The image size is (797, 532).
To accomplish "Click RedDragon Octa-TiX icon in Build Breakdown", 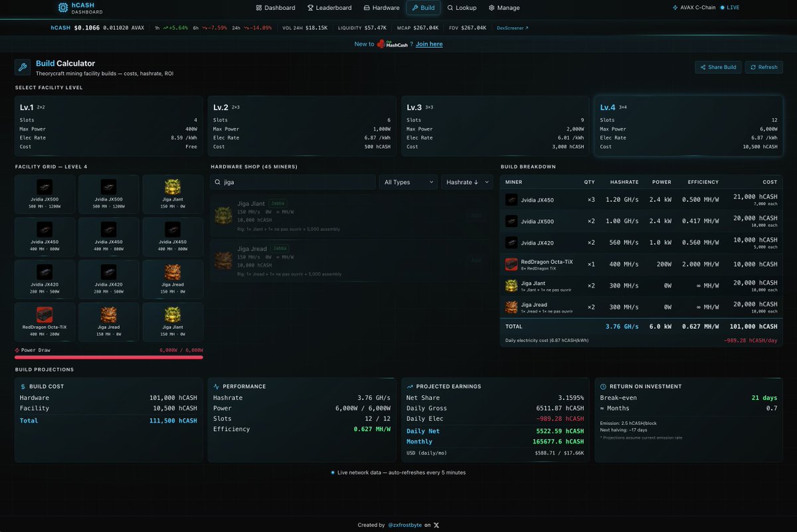I will [x=511, y=264].
